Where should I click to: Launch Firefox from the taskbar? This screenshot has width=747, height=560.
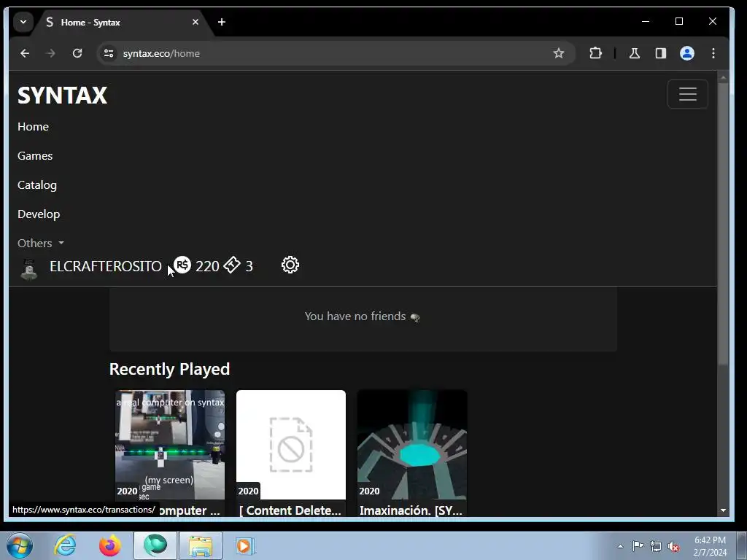(x=110, y=545)
